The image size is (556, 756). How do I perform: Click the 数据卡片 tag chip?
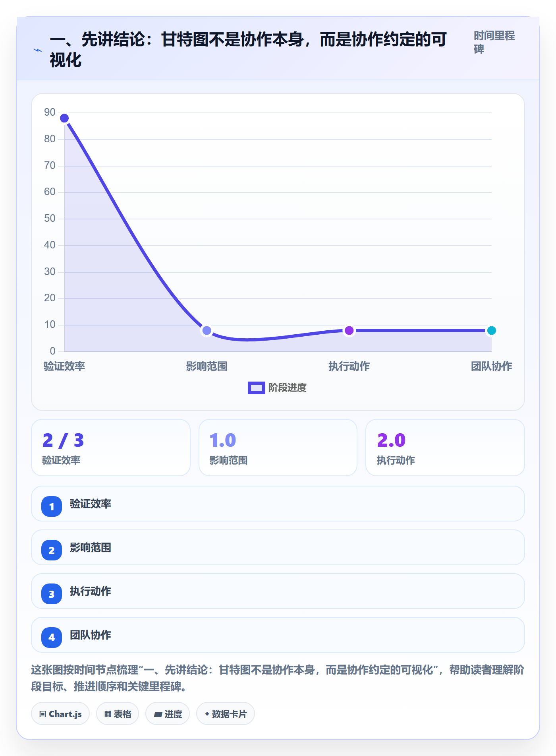tap(226, 714)
